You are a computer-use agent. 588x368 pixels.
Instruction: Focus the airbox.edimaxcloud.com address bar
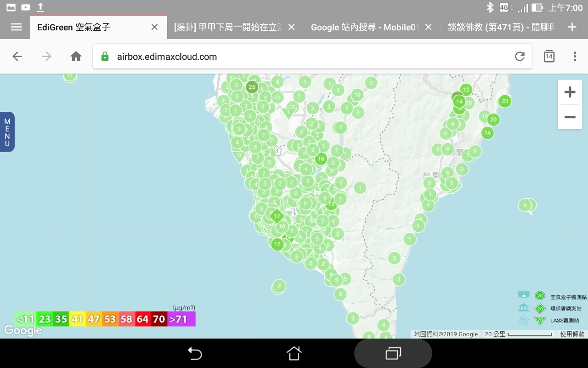point(312,57)
